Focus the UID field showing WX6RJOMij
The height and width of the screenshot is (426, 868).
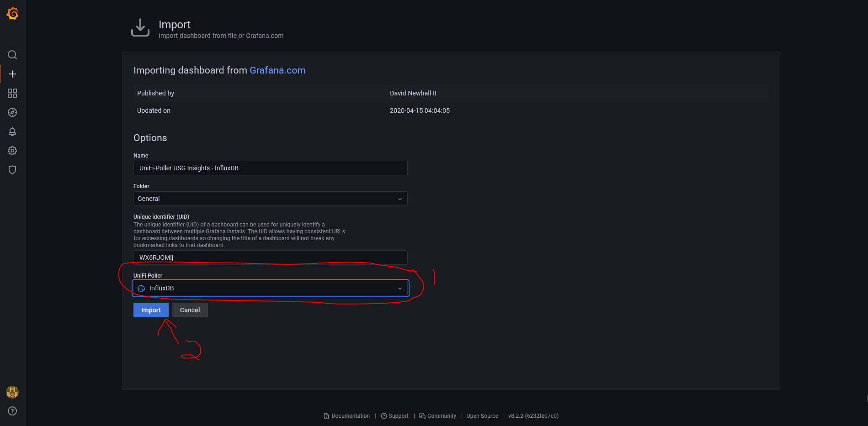point(270,258)
